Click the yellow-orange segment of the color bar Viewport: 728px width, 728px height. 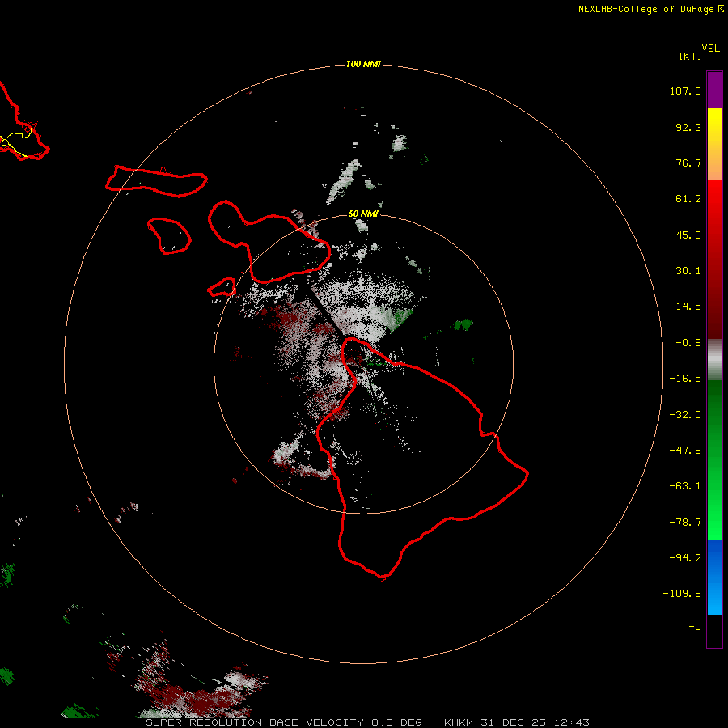(x=714, y=144)
